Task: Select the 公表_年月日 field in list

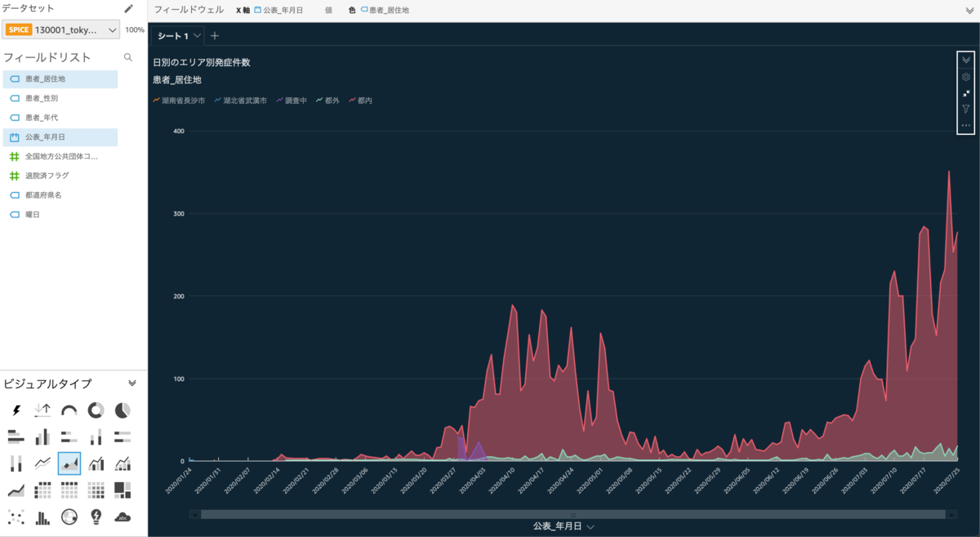Action: (x=60, y=137)
